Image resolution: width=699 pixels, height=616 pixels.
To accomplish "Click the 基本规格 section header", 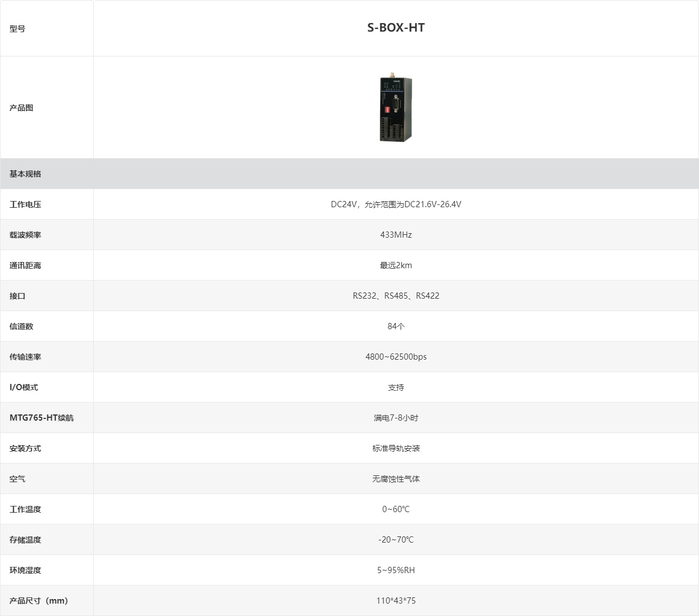I will [25, 174].
